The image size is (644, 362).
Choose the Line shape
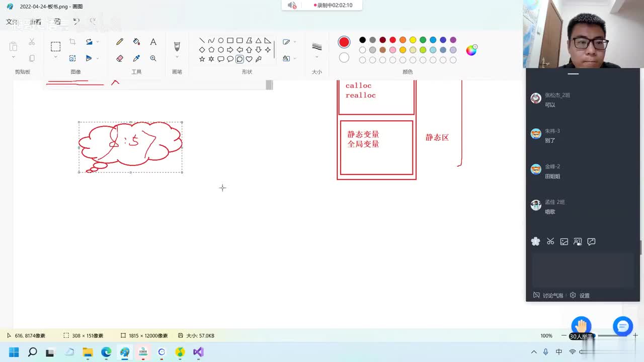(202, 41)
